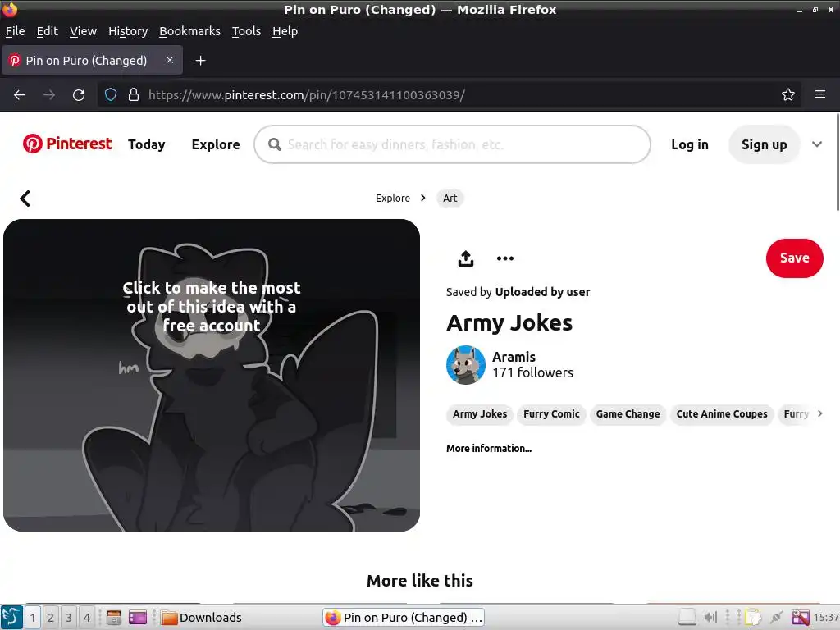Click the Sign up button
Viewport: 840px width, 630px height.
tap(764, 144)
